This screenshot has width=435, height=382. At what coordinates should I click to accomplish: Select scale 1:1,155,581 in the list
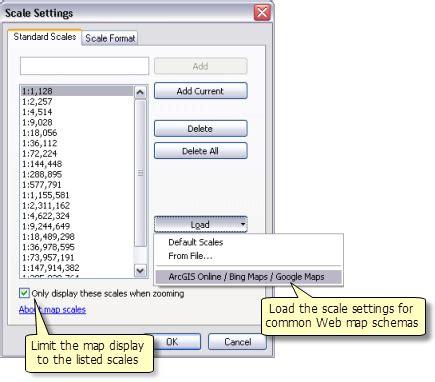pyautogui.click(x=77, y=195)
